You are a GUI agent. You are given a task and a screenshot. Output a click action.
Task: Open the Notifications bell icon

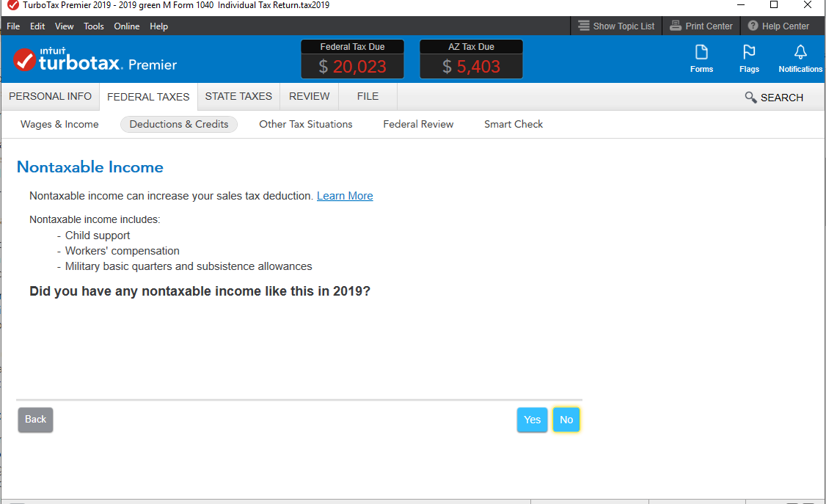(800, 59)
